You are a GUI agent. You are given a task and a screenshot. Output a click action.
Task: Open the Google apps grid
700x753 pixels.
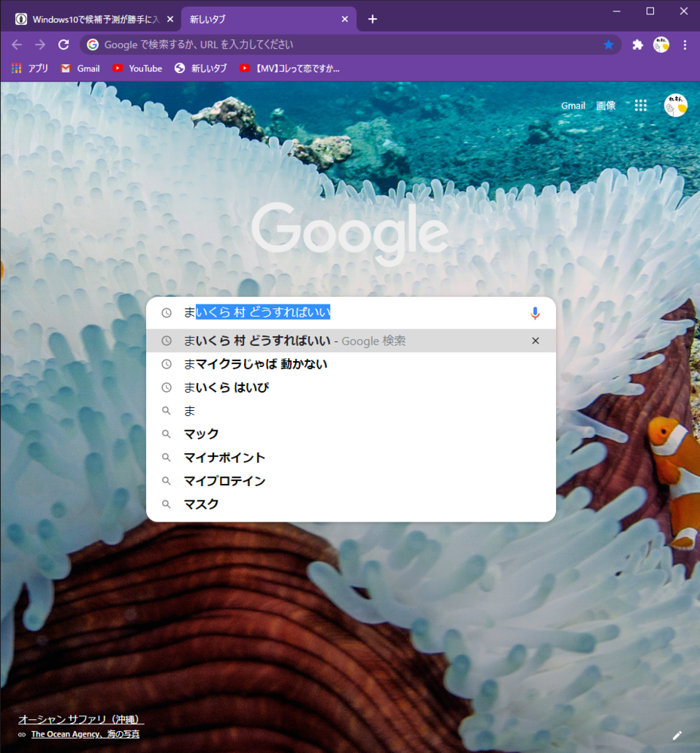click(x=640, y=106)
